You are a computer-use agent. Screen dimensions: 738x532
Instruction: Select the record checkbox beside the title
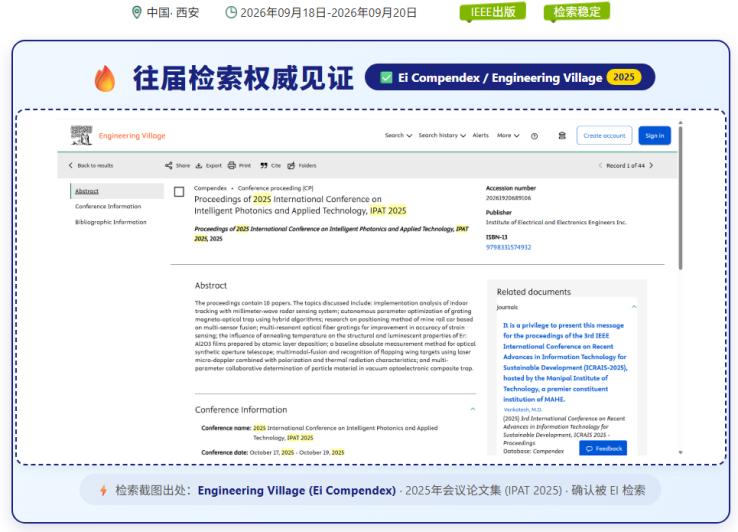click(179, 192)
